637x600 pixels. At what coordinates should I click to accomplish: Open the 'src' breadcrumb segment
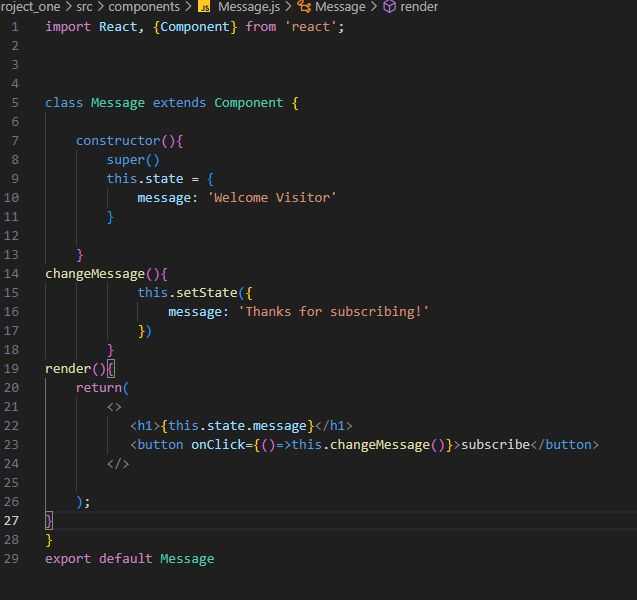tap(84, 7)
